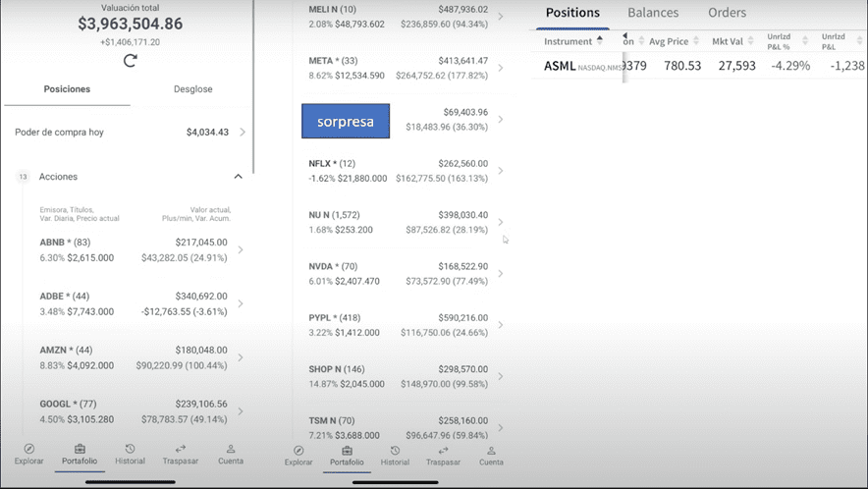Switch to the Balances tab
868x489 pixels.
[653, 13]
